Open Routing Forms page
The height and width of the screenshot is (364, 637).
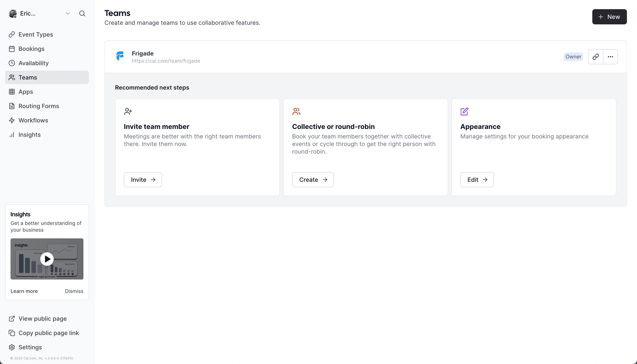pos(38,106)
